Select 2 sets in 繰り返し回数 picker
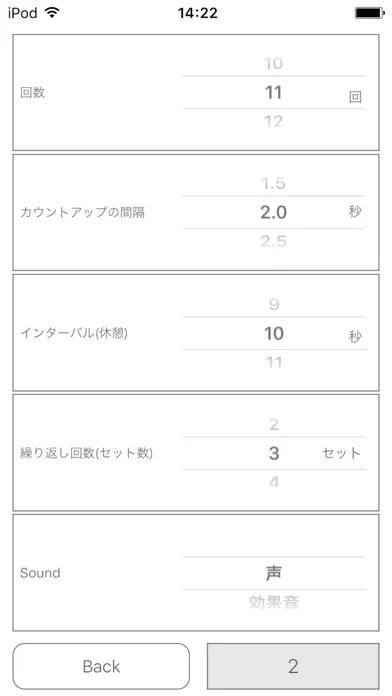The height and width of the screenshot is (696, 392). (274, 425)
